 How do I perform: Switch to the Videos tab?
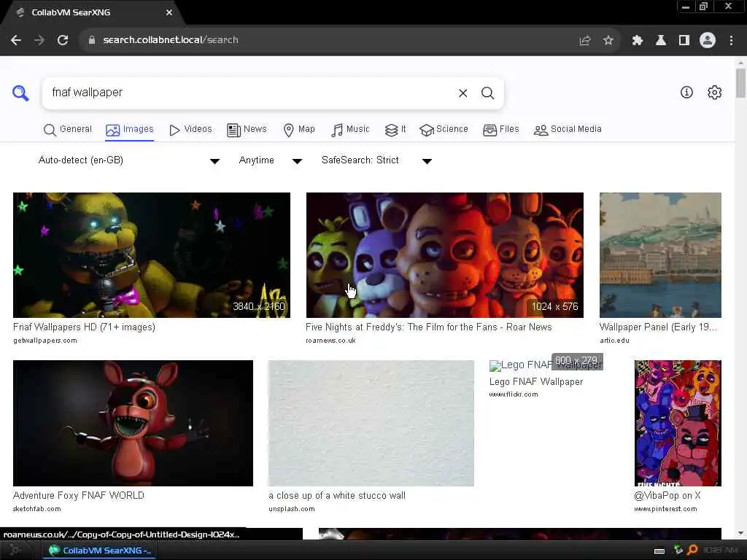(190, 130)
